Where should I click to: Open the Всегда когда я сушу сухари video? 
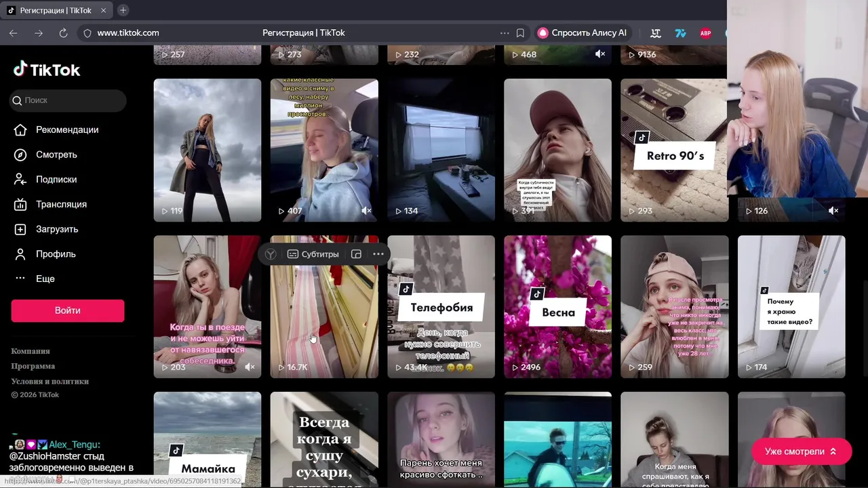click(324, 439)
